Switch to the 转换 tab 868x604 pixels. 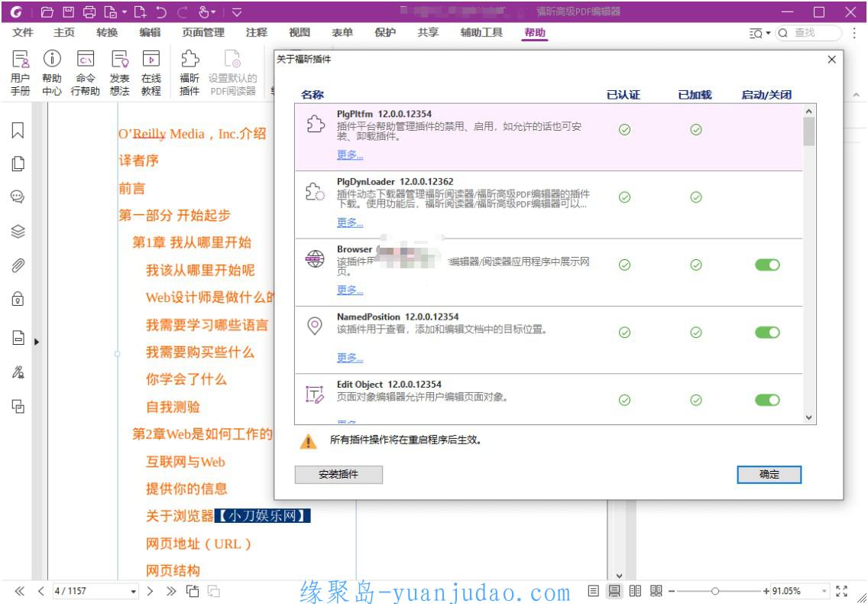(107, 33)
